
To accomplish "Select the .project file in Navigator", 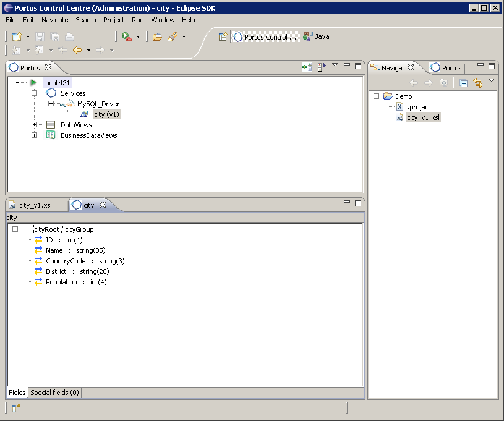I will [x=419, y=107].
